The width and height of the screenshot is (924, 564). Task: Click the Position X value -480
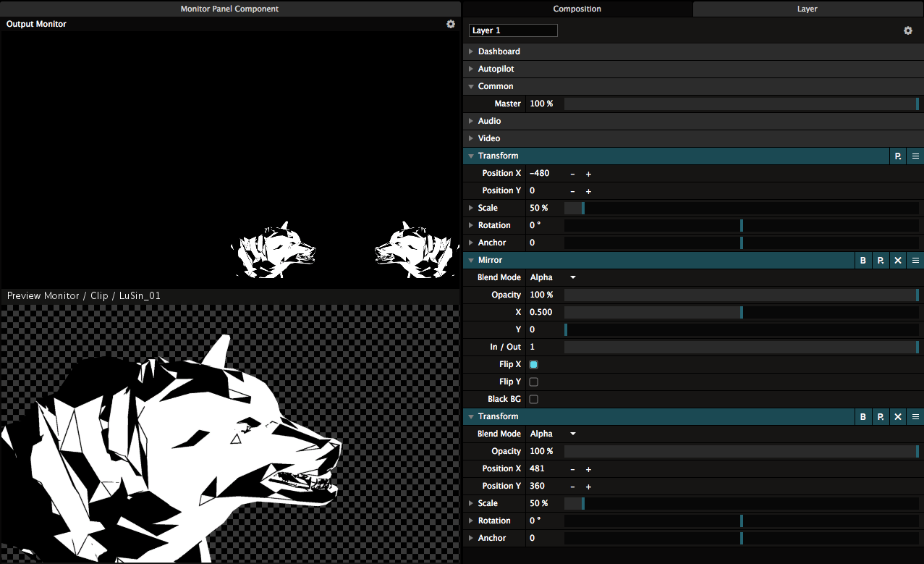tap(540, 173)
